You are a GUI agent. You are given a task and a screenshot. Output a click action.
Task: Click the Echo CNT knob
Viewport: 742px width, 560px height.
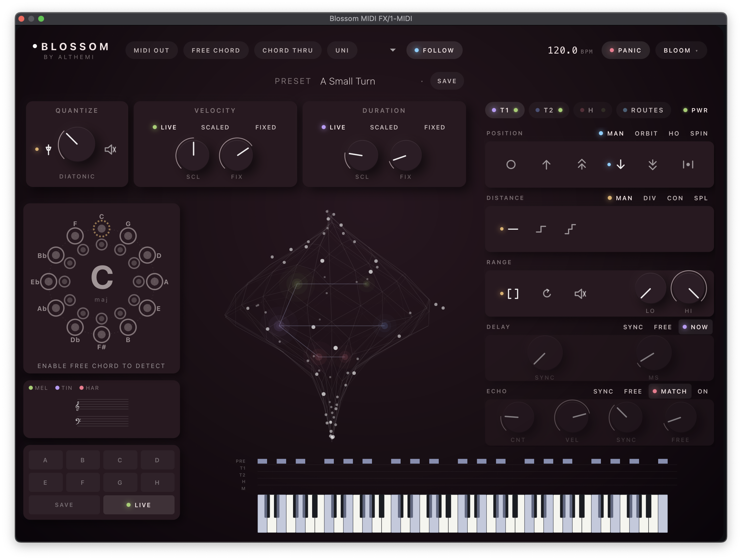point(518,418)
